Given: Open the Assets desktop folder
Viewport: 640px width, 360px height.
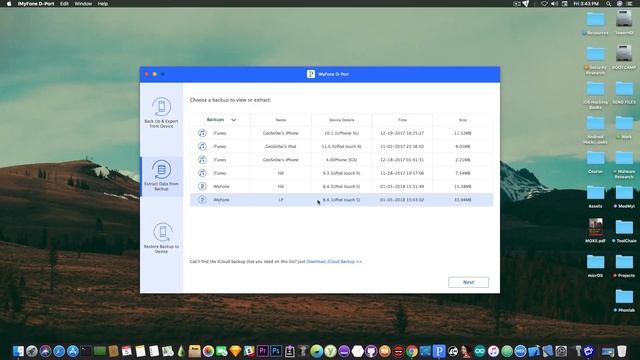Looking at the screenshot, I should click(596, 197).
